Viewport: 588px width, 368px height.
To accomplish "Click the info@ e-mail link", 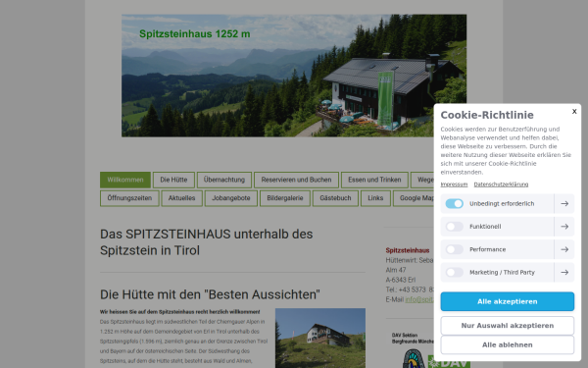I will pyautogui.click(x=419, y=299).
